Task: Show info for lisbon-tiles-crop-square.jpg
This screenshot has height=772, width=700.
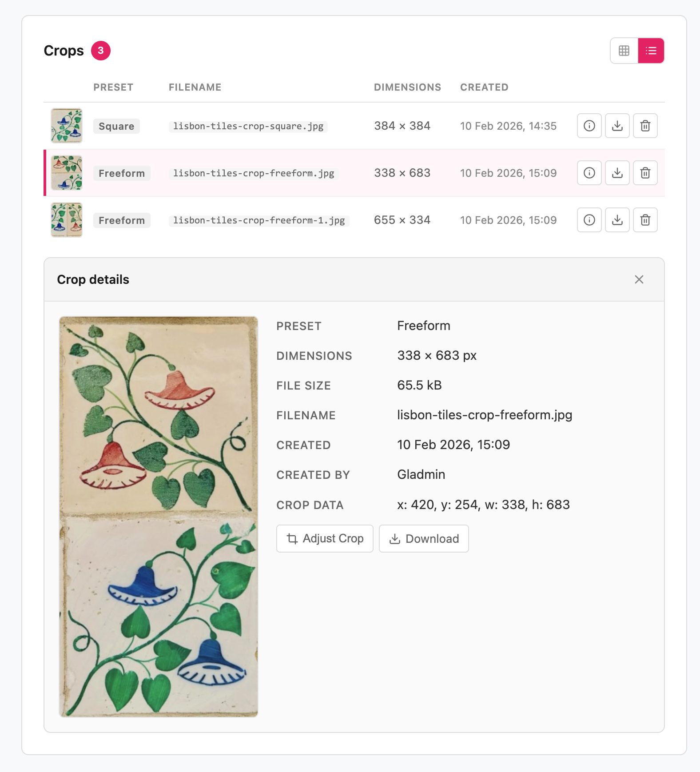Action: [x=589, y=126]
